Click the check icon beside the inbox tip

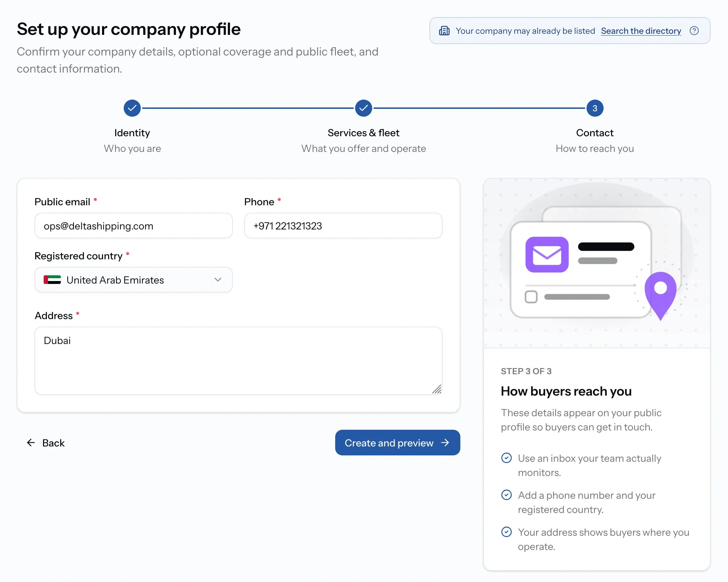506,458
